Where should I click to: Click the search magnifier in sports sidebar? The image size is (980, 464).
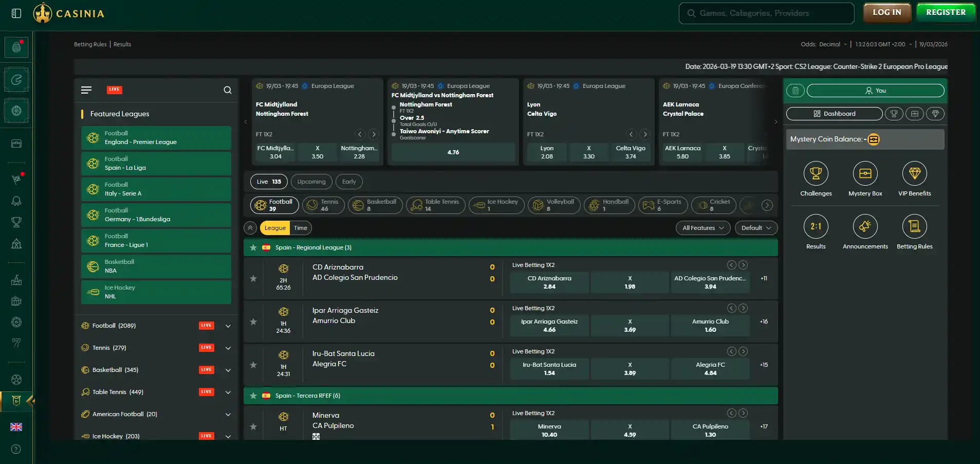pyautogui.click(x=228, y=90)
